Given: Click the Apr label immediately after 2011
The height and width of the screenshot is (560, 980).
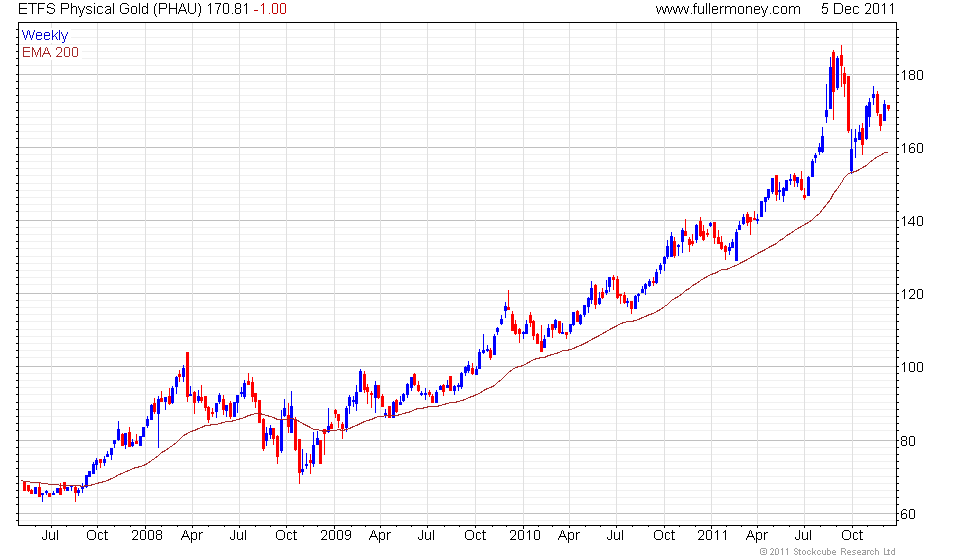Looking at the screenshot, I should tap(757, 536).
